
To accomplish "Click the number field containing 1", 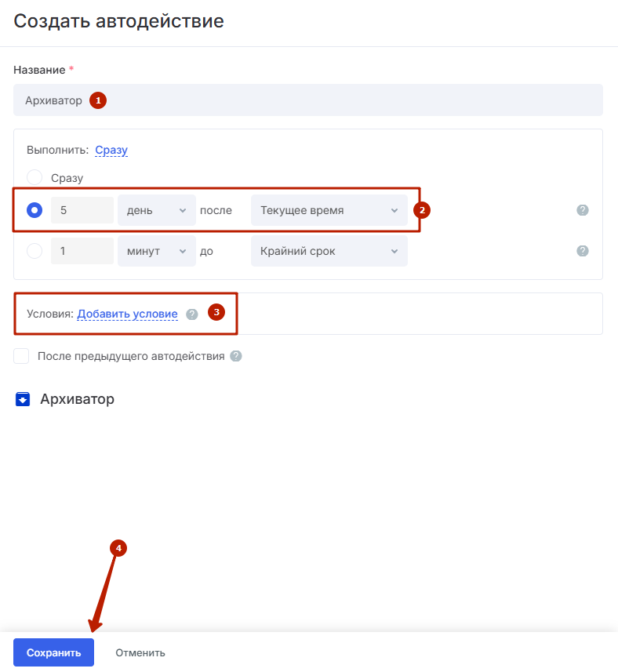I will 82,251.
